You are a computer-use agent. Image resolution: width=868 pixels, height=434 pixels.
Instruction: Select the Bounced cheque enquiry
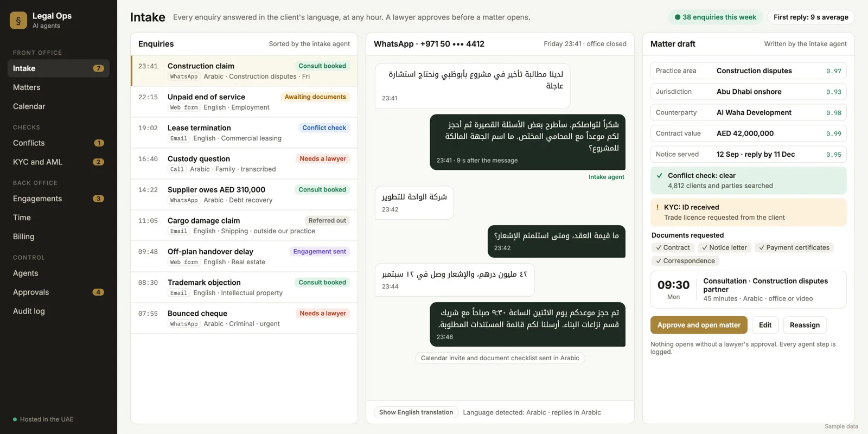pos(244,318)
